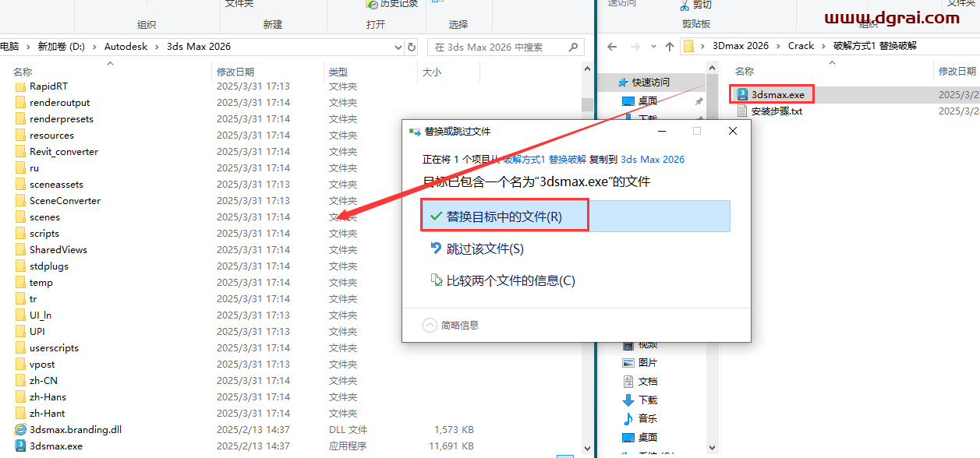The image size is (980, 458).
Task: Expand 简略信息 details in replace dialog
Action: pyautogui.click(x=451, y=326)
